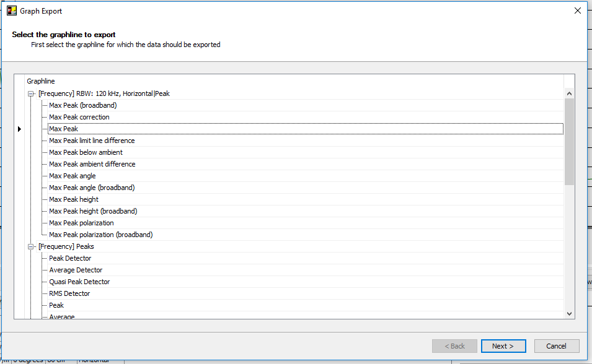Cancel the graph export wizard
The width and height of the screenshot is (592, 364).
(556, 346)
